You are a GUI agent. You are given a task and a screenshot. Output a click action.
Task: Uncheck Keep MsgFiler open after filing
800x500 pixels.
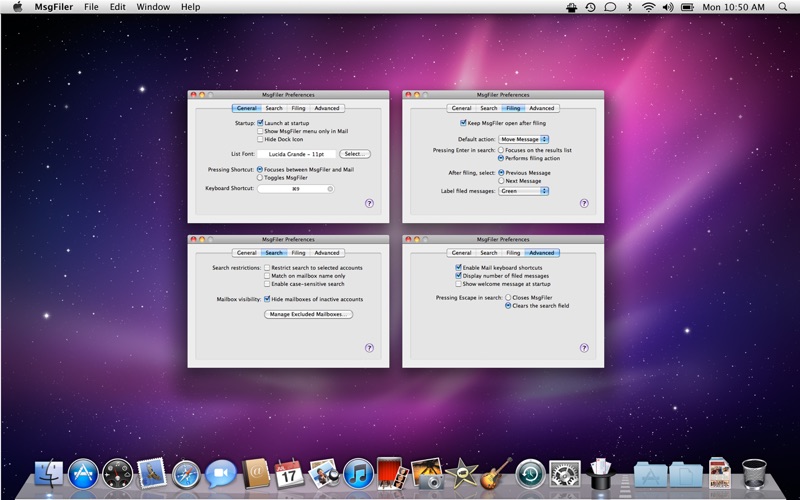pyautogui.click(x=463, y=123)
